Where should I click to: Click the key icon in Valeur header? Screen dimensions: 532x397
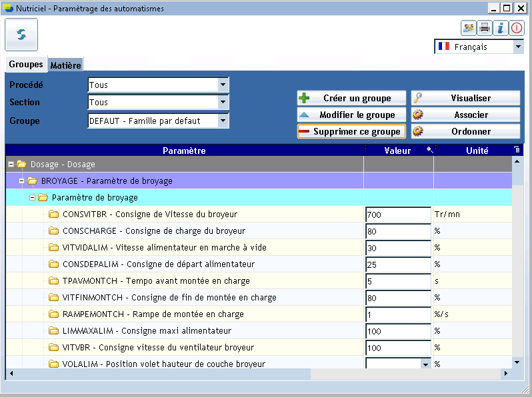430,150
